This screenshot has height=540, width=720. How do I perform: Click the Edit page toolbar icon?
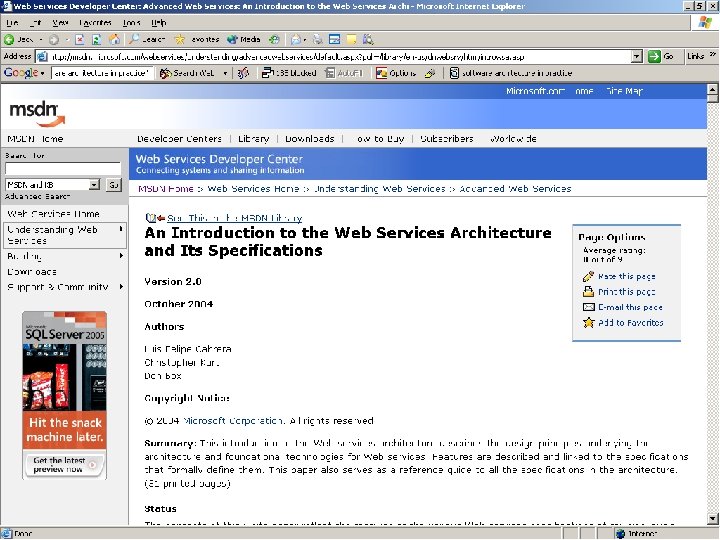pyautogui.click(x=335, y=39)
